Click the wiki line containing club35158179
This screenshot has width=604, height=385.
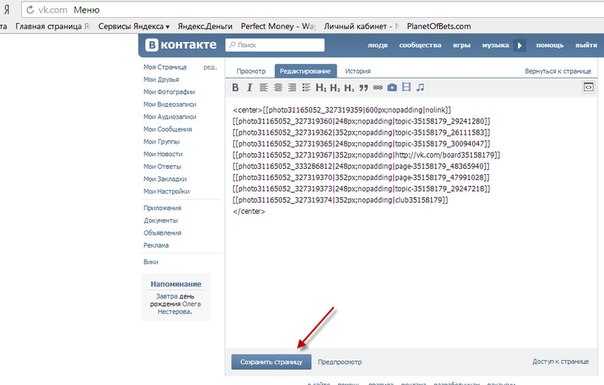(x=341, y=200)
